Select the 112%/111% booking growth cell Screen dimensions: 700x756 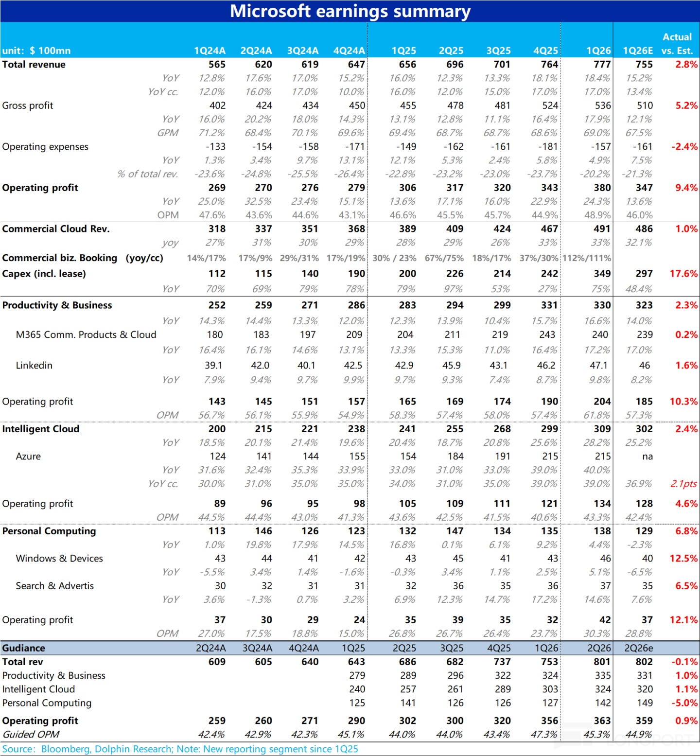click(586, 258)
